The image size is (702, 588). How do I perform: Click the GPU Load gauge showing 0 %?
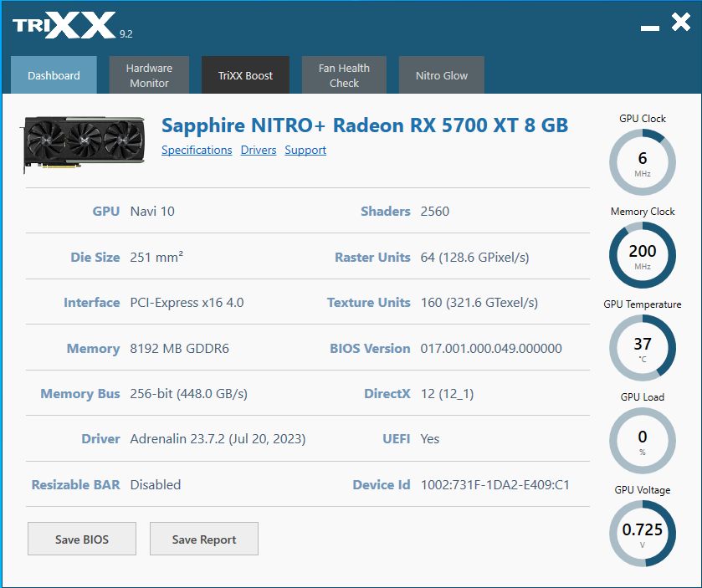point(643,441)
